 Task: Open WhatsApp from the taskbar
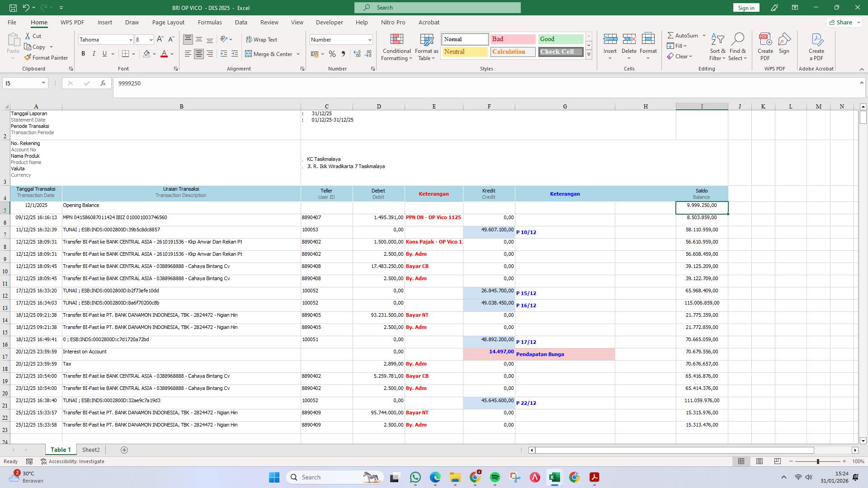(415, 477)
